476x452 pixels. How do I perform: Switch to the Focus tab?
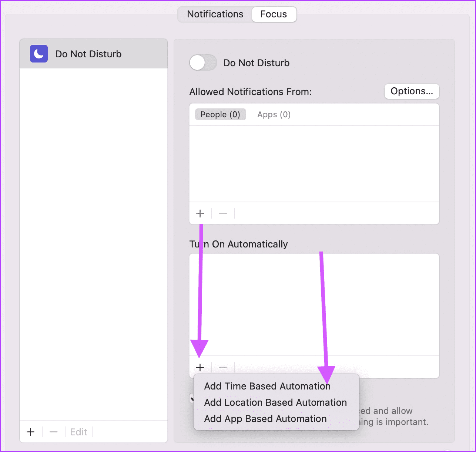click(x=274, y=14)
